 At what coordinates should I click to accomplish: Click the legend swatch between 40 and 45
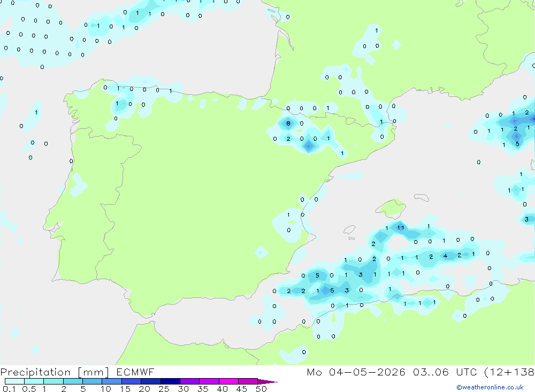228,381
